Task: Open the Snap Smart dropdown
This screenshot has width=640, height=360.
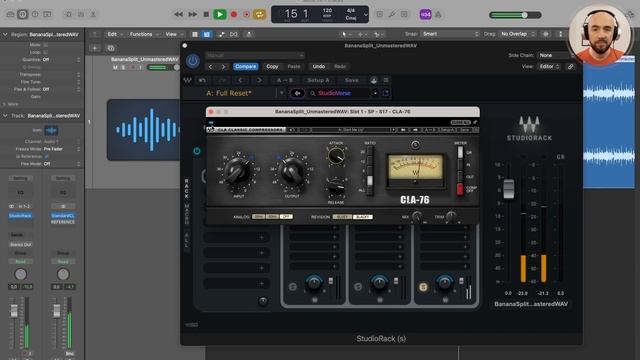Action: click(450, 34)
